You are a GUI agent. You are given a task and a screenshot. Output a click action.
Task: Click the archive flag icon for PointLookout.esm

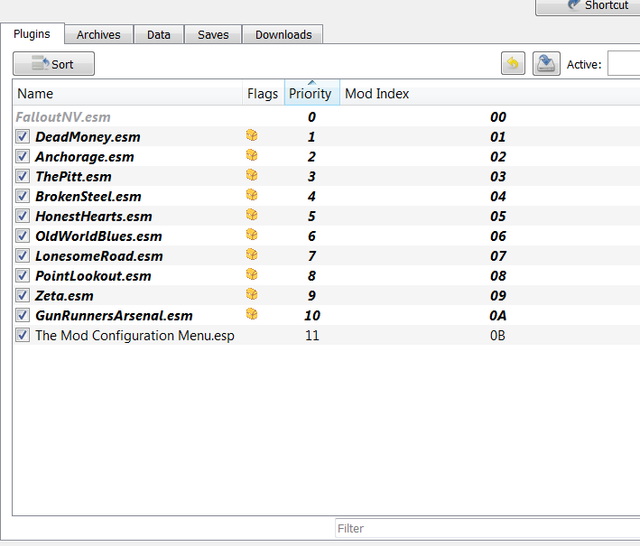tap(252, 274)
